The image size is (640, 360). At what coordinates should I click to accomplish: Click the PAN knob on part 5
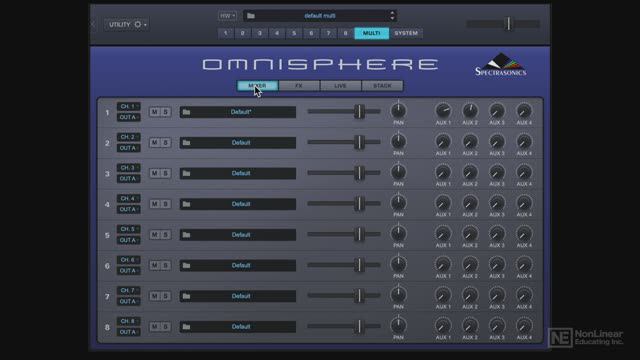398,233
